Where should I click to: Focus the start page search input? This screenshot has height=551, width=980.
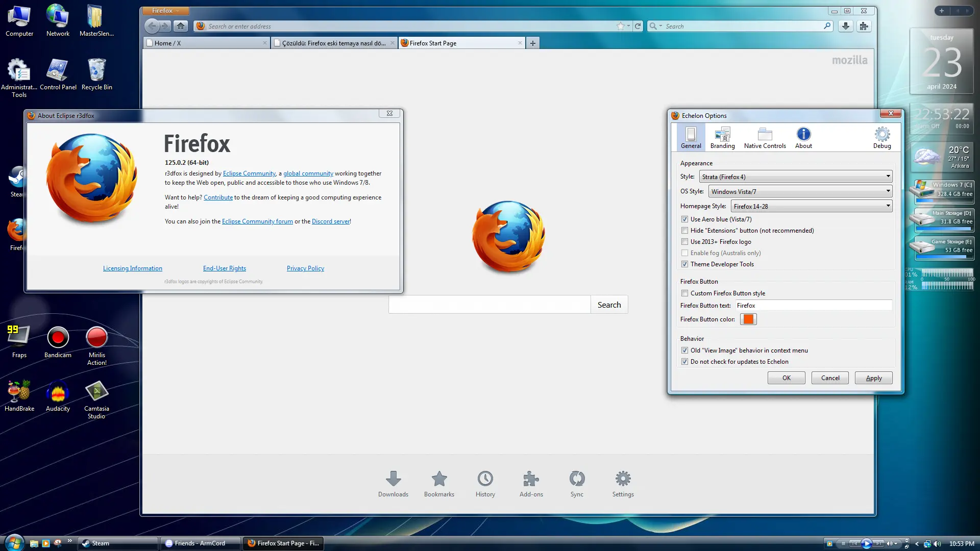[x=489, y=305]
